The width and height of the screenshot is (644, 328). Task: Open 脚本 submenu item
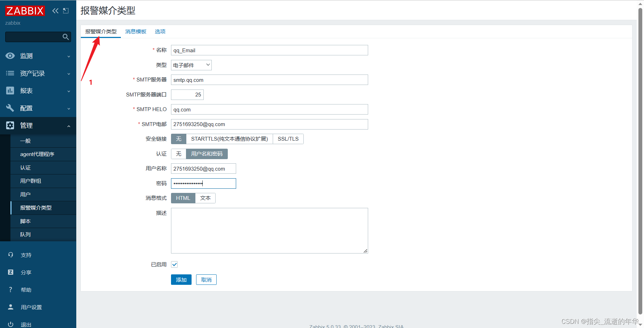pyautogui.click(x=43, y=221)
